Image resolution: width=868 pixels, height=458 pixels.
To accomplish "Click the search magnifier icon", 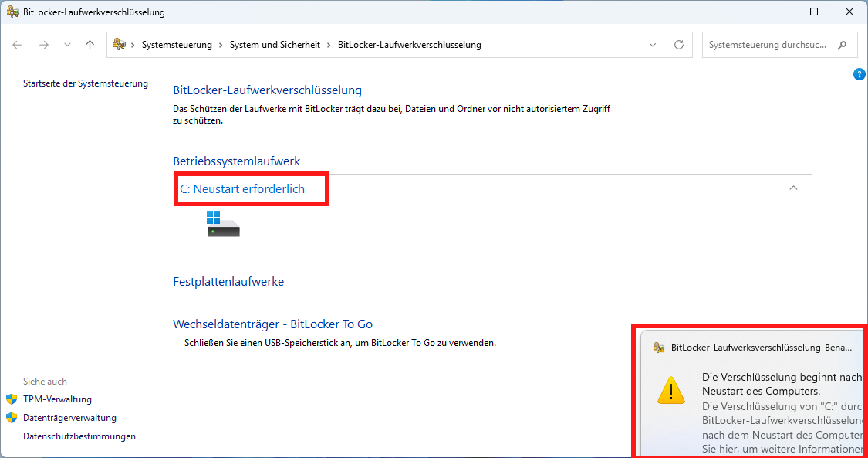I will (842, 45).
